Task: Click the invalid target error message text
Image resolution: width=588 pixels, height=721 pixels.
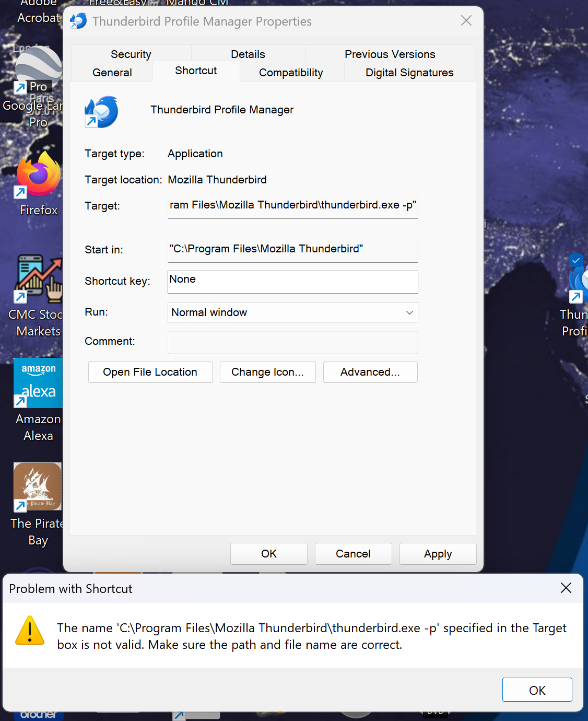Action: click(x=312, y=636)
